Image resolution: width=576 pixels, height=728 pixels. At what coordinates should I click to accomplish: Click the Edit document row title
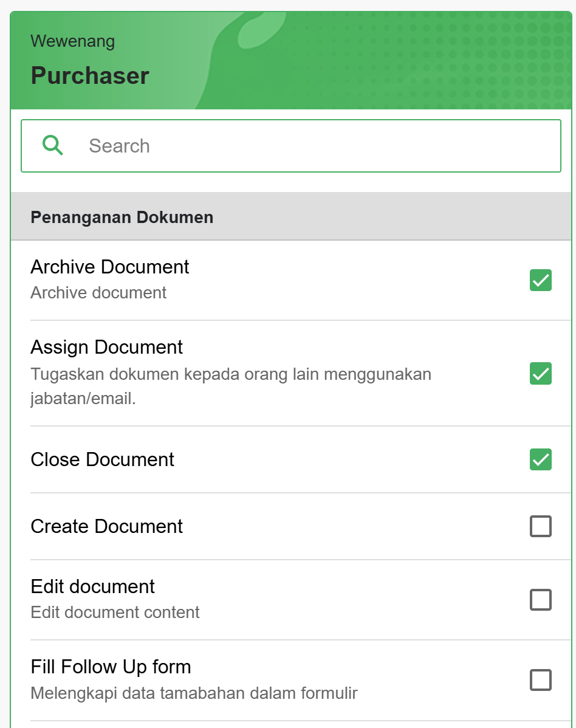click(92, 587)
